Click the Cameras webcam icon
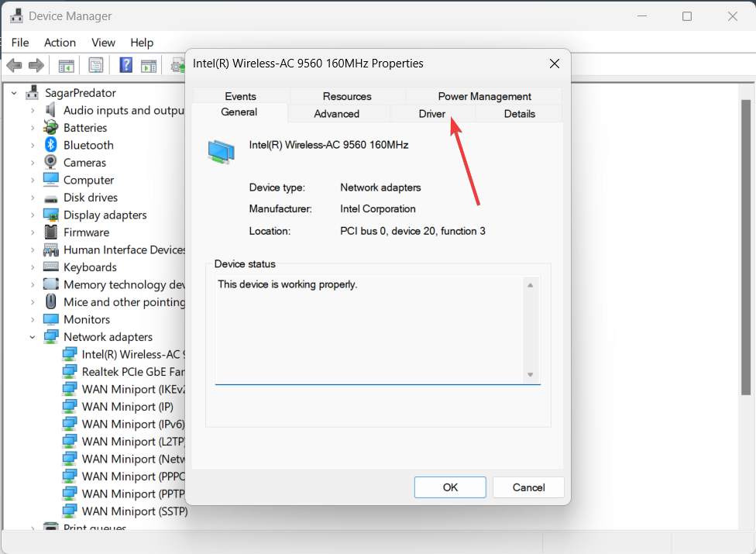 click(x=50, y=162)
